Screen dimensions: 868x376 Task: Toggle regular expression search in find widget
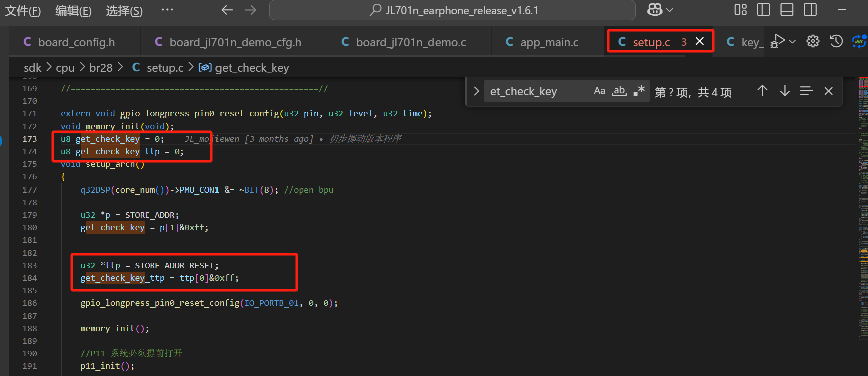click(639, 91)
